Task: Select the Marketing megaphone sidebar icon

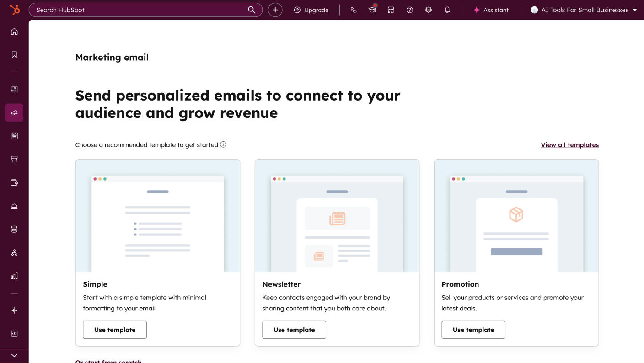Action: click(x=14, y=112)
